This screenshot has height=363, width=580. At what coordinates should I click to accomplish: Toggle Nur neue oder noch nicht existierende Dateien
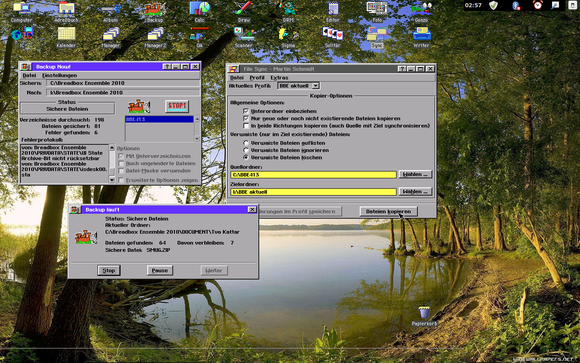point(246,118)
